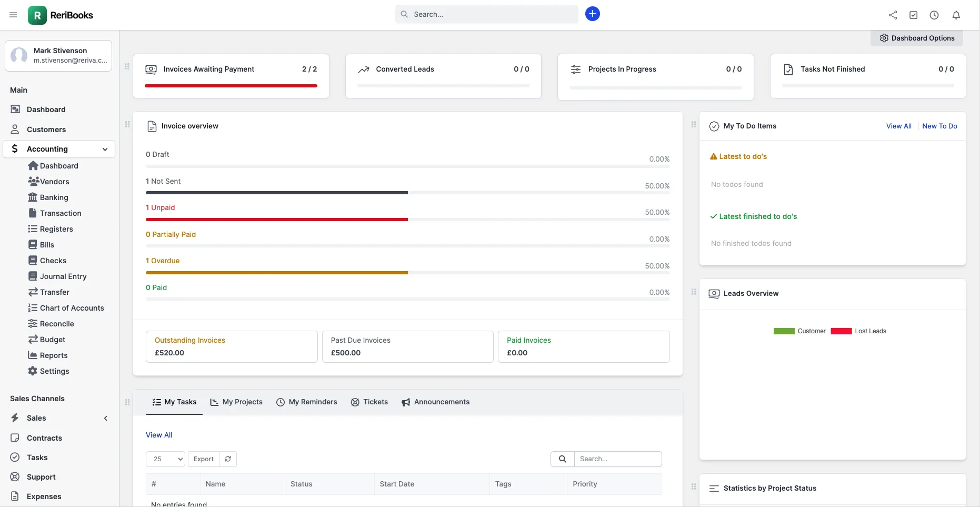The width and height of the screenshot is (980, 507).
Task: Click the Reports chart icon
Action: click(33, 355)
